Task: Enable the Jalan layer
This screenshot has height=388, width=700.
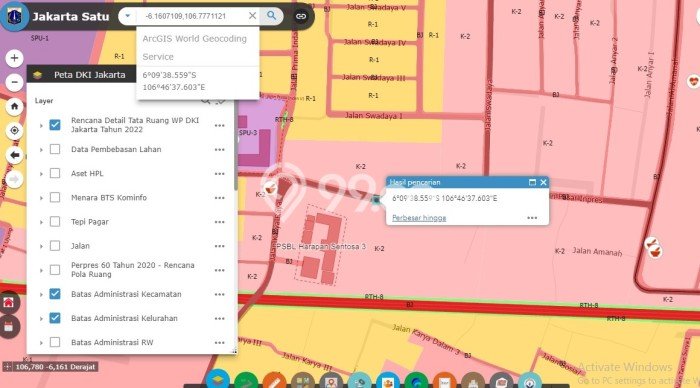Action: coord(55,246)
